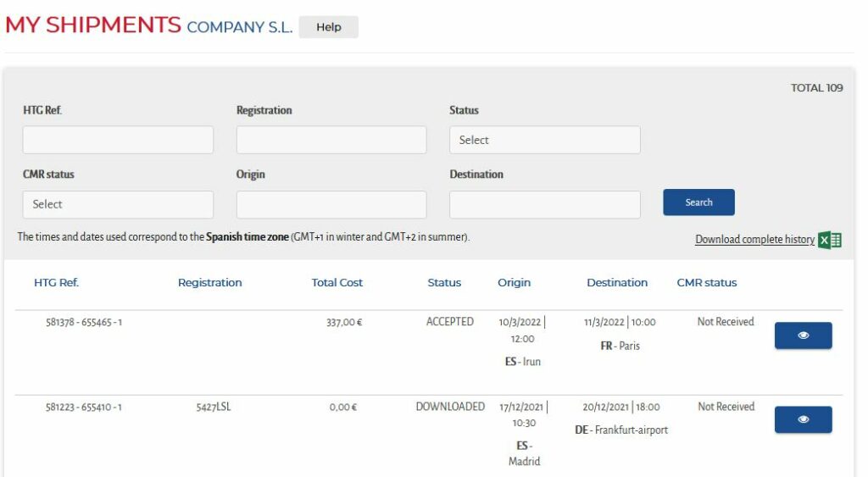The width and height of the screenshot is (868, 477).
Task: Click the HTG Ref. input field
Action: [x=118, y=140]
